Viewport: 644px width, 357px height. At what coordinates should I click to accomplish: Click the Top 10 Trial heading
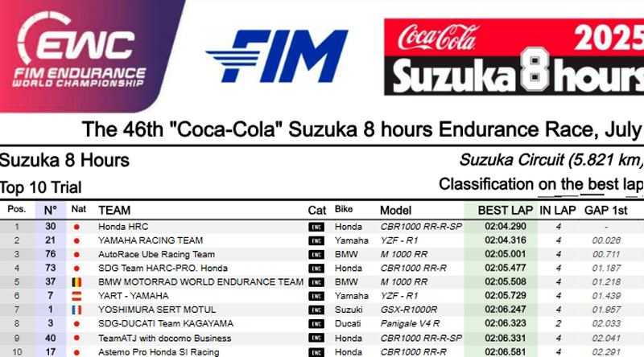pyautogui.click(x=41, y=188)
